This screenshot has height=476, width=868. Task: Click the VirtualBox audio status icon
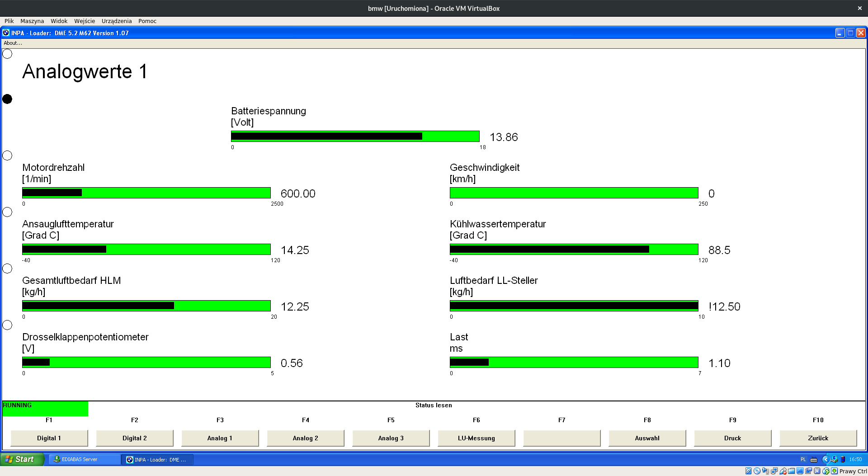click(x=765, y=471)
